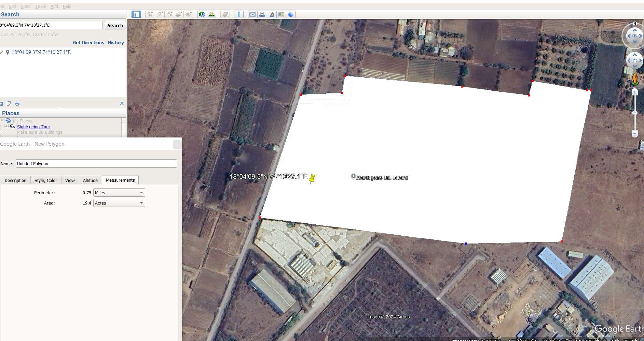Open the Tools menu
The height and width of the screenshot is (341, 644).
[40, 6]
